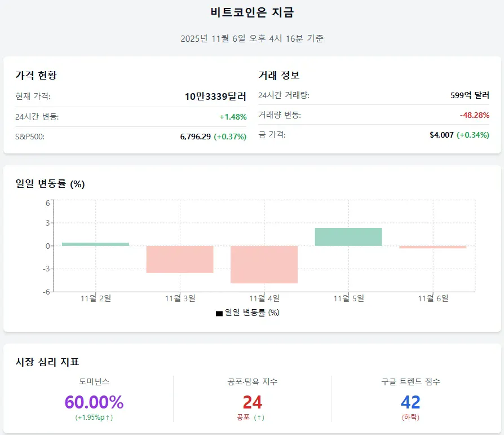Click the thin red bar for 11월 6일
504x435 pixels.
432,247
